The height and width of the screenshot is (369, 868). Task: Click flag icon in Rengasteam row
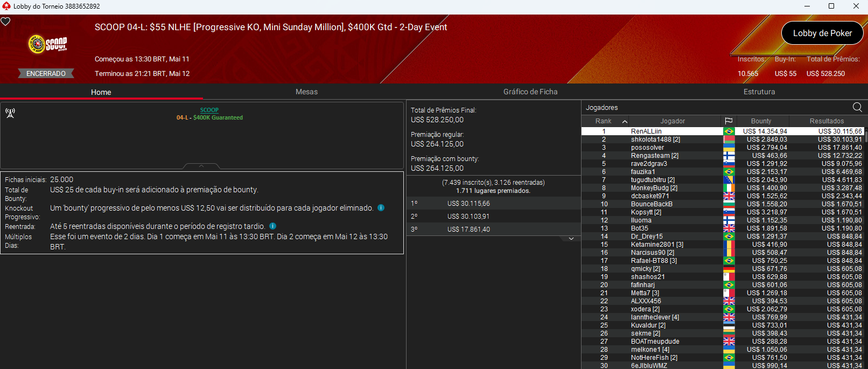(729, 156)
